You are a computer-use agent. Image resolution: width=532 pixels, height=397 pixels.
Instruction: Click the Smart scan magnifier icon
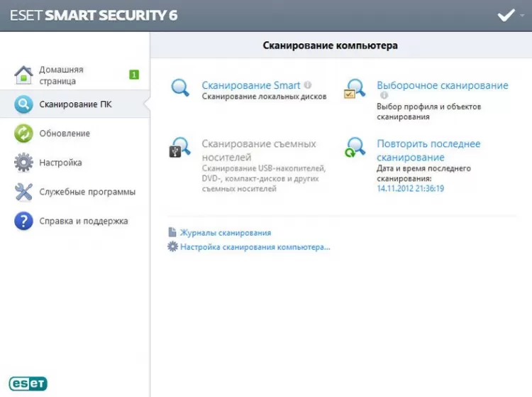point(180,89)
